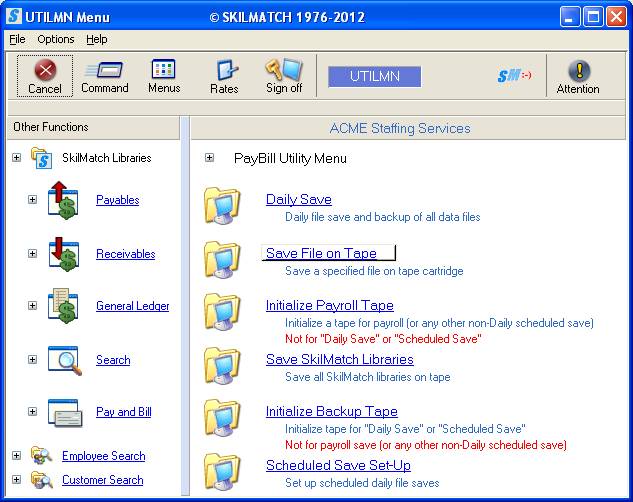Open the File menu
The image size is (633, 502).
pyautogui.click(x=17, y=39)
